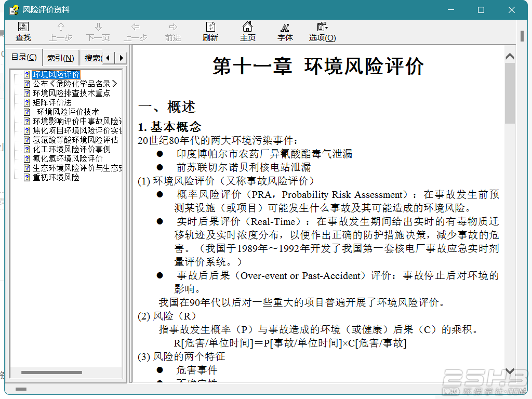Image resolution: width=532 pixels, height=399 pixels.
Task: Refresh the page with 刷新 icon
Action: click(x=210, y=27)
